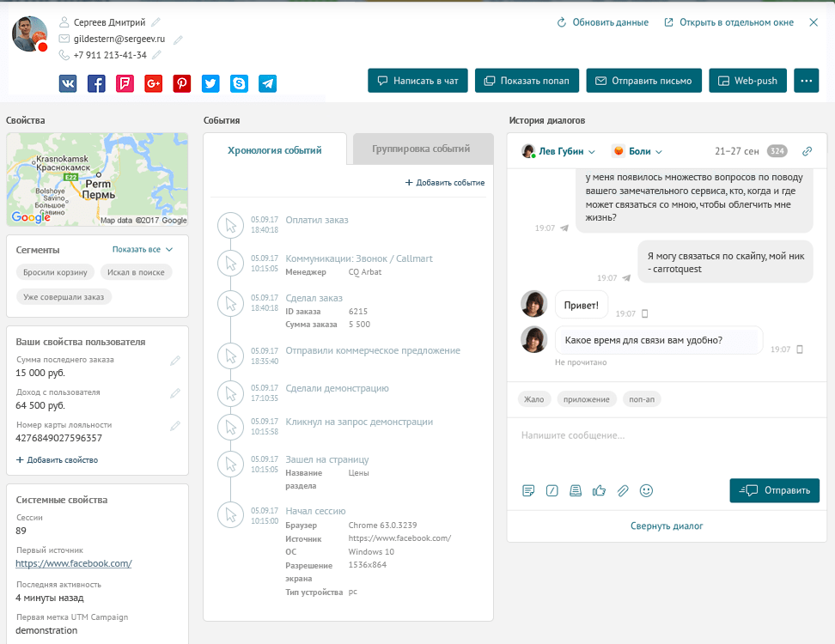Screen dimensions: 835x644
Task: Send the message with Отправить button
Action: (774, 490)
